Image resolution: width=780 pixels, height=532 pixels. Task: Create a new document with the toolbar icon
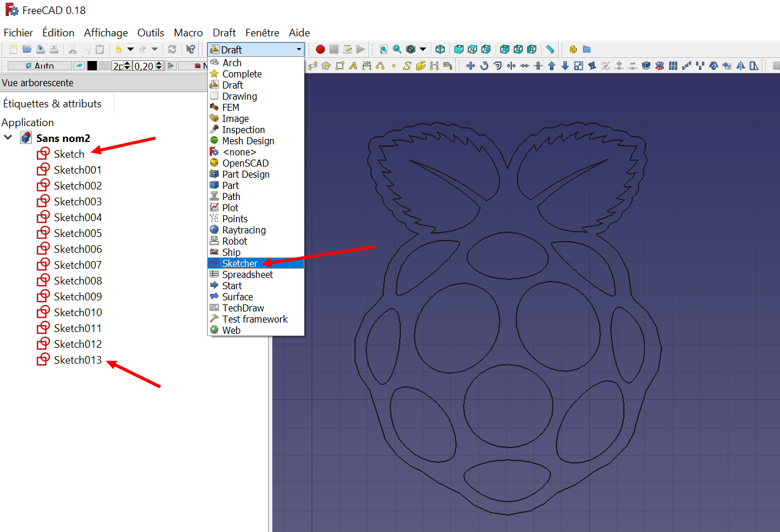pyautogui.click(x=13, y=49)
